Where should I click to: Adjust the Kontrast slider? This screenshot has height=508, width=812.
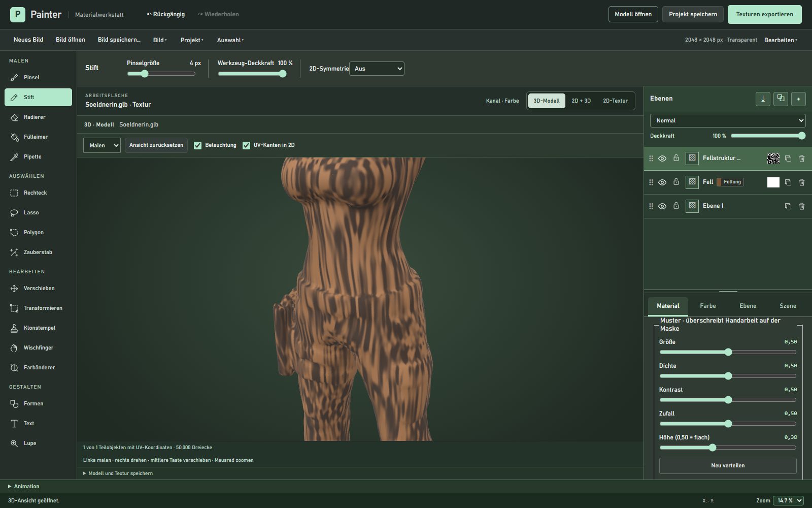point(728,400)
